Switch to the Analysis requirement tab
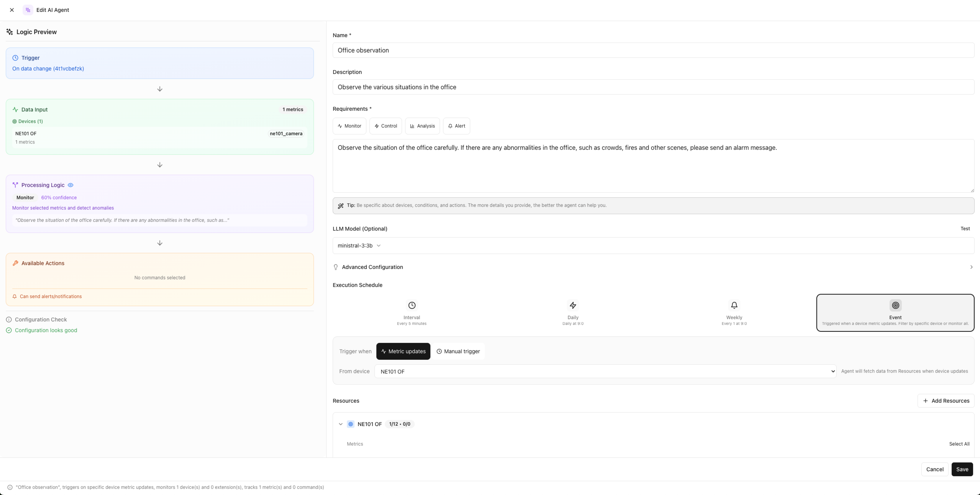 422,126
